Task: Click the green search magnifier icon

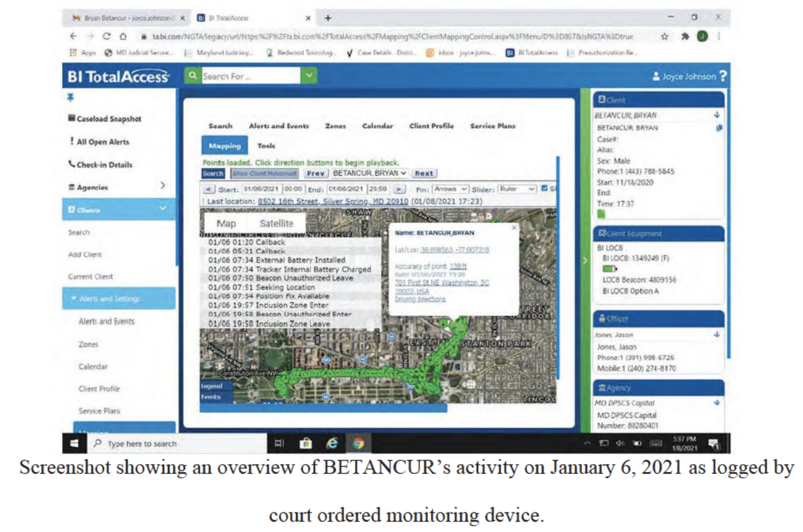Action: [x=192, y=76]
